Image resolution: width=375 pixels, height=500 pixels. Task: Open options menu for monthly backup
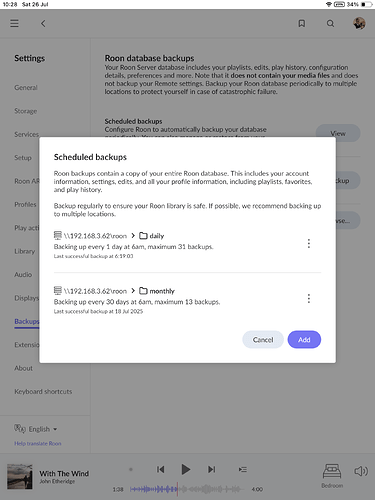pyautogui.click(x=309, y=298)
